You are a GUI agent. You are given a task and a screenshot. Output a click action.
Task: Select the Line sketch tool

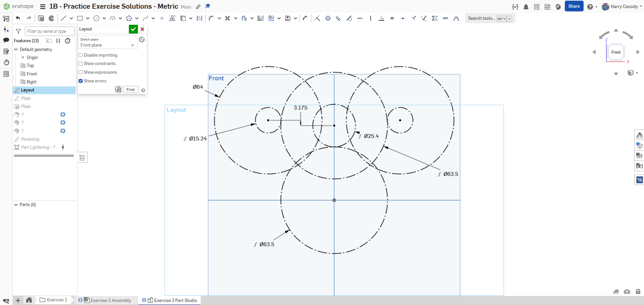[x=63, y=18]
